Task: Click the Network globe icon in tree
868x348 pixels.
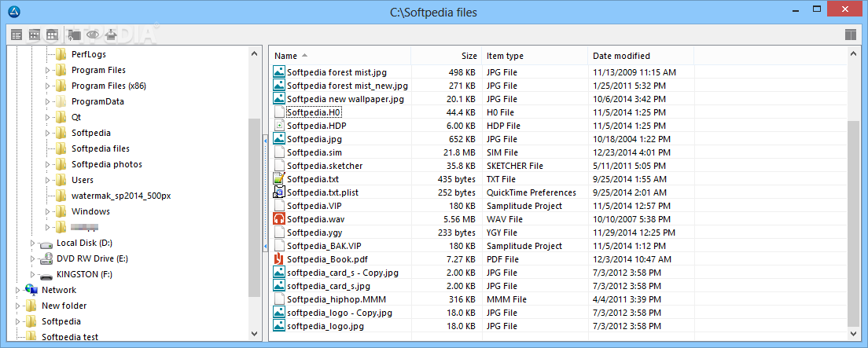Action: (x=31, y=290)
